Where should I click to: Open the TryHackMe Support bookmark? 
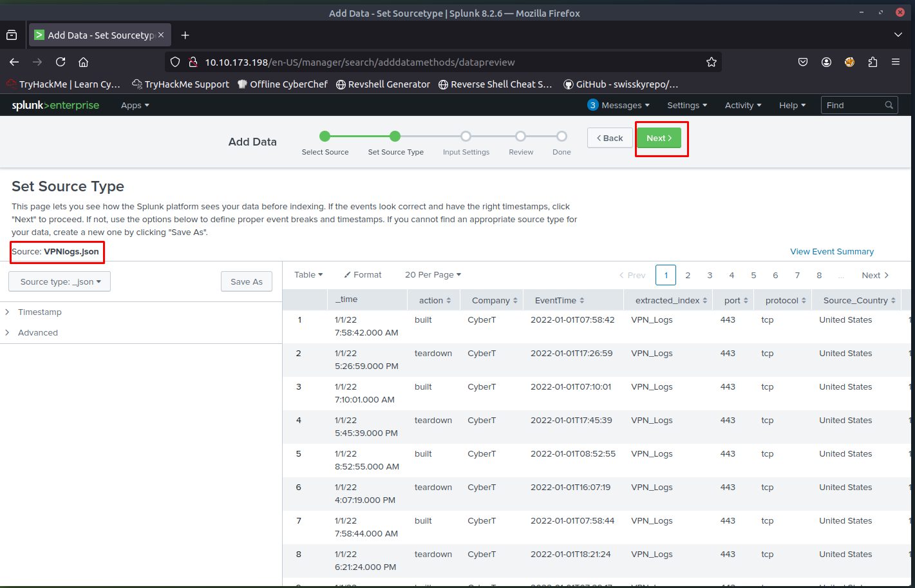pos(180,84)
